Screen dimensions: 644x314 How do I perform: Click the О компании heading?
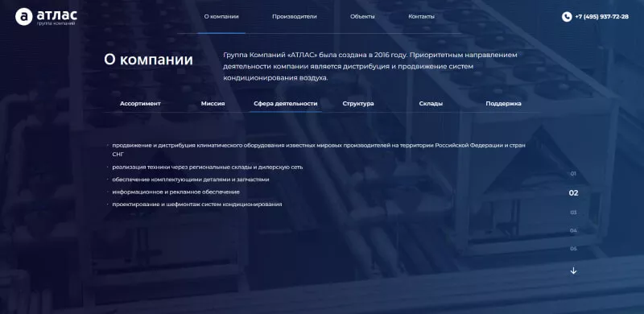point(148,60)
